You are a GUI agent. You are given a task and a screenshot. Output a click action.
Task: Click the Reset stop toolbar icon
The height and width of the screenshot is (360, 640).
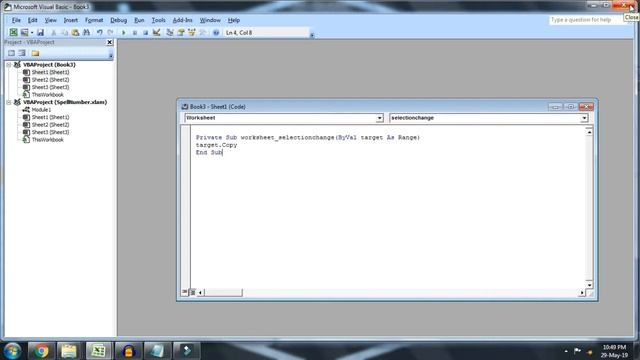pyautogui.click(x=145, y=32)
